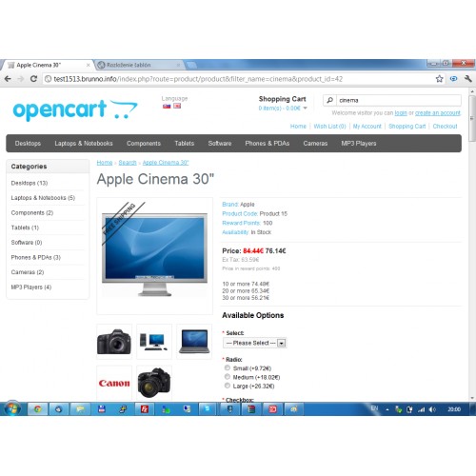Open Laptops & Notebooks (5) category
The width and height of the screenshot is (476, 476).
pos(43,198)
